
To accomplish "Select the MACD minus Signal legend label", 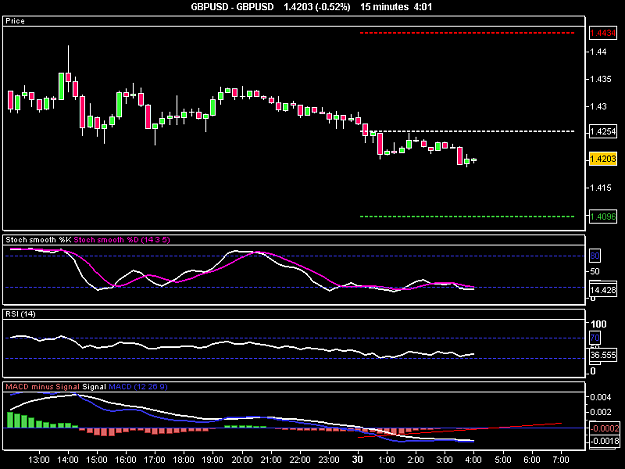I will click(43, 387).
